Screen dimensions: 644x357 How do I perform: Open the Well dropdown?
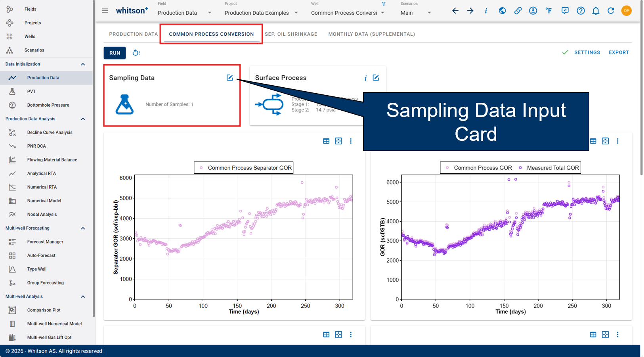(x=348, y=13)
